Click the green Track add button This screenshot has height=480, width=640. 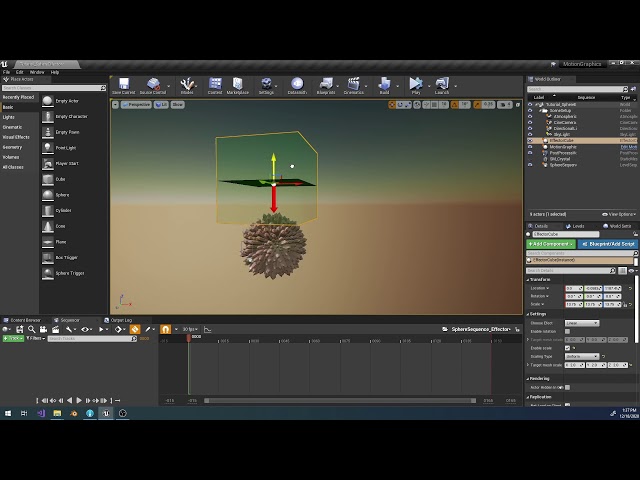pos(13,338)
